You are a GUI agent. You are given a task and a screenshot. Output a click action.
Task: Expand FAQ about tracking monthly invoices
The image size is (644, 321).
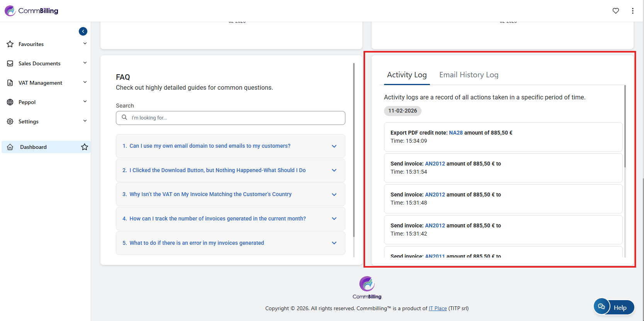[230, 219]
